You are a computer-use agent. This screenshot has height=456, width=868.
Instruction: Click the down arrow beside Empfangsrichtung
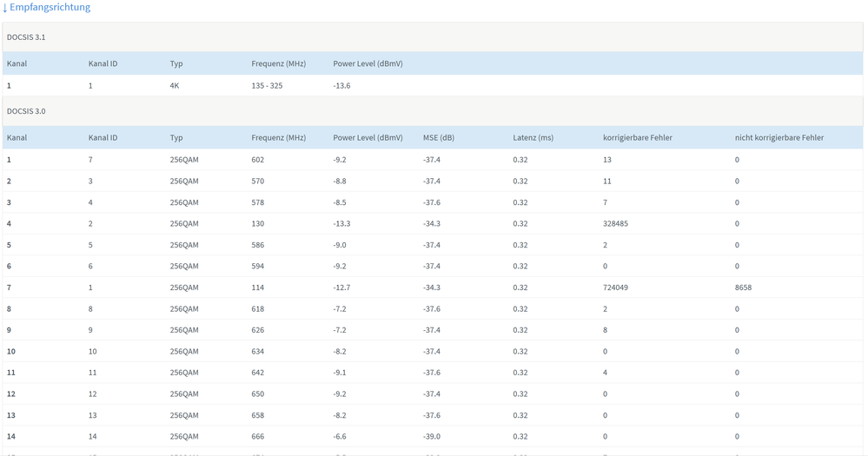pyautogui.click(x=5, y=7)
